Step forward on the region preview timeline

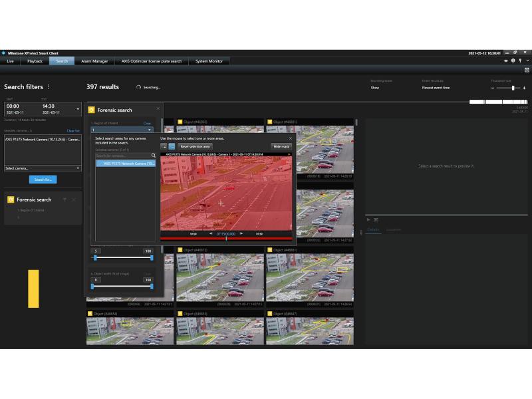241,234
